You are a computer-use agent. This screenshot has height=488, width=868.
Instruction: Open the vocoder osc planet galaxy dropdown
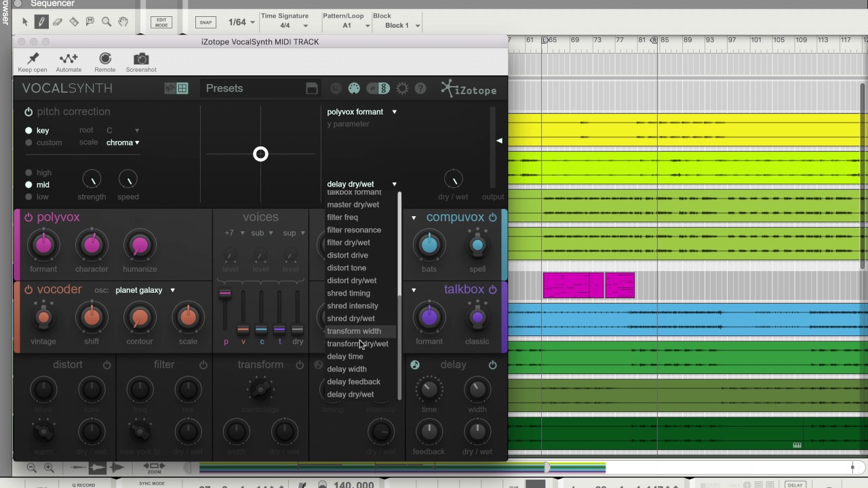(145, 290)
